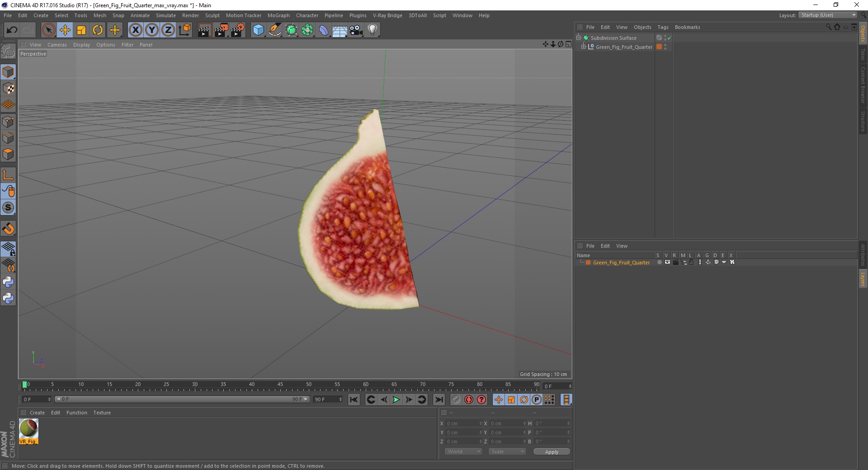This screenshot has height=470, width=868.
Task: Select the Rotate tool
Action: [x=98, y=30]
